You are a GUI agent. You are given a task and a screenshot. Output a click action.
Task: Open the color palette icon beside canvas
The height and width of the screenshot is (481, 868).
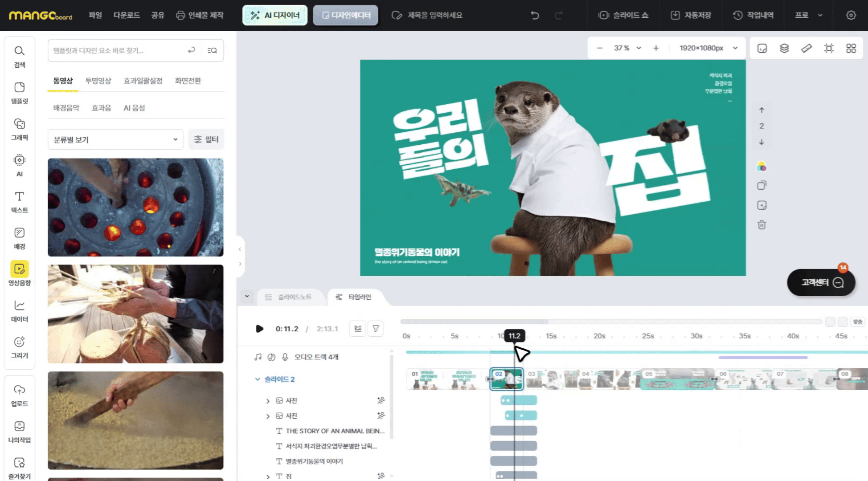click(x=762, y=167)
